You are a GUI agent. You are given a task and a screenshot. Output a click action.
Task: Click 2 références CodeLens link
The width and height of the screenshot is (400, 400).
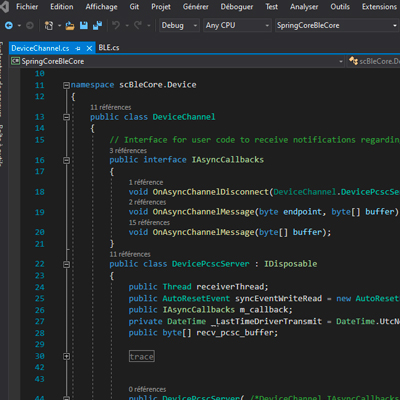point(147,202)
